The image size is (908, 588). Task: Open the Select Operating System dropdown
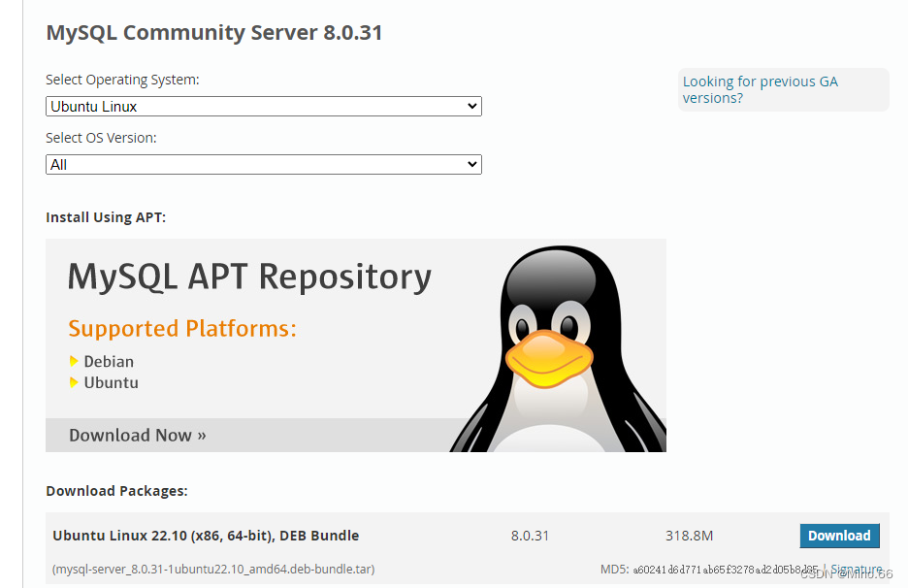(264, 107)
